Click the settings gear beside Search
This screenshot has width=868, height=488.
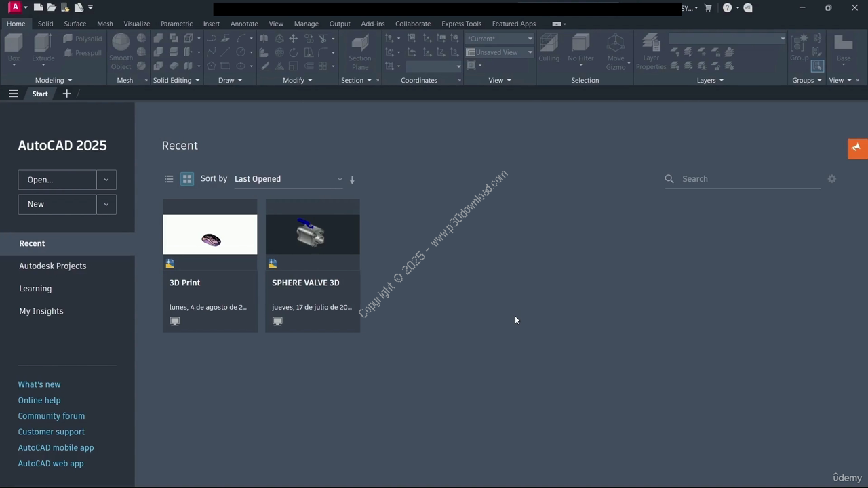(832, 179)
